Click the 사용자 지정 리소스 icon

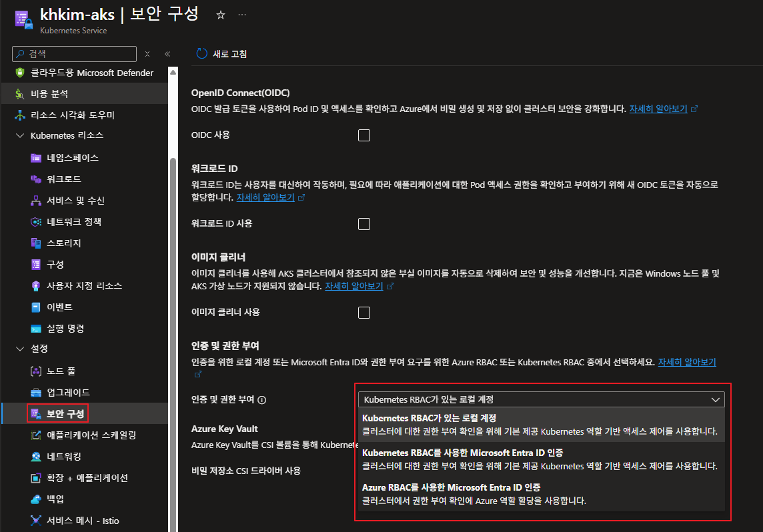point(36,286)
